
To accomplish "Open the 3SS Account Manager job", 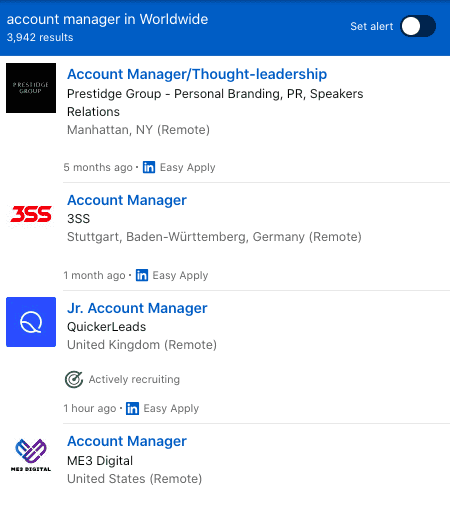I will pyautogui.click(x=127, y=200).
